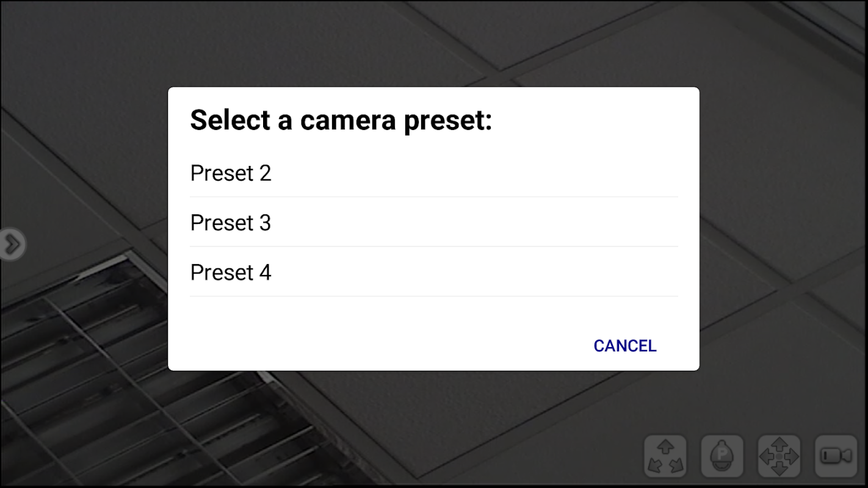868x488 pixels.
Task: Choose the Preset 3 camera preset
Action: pos(231,223)
